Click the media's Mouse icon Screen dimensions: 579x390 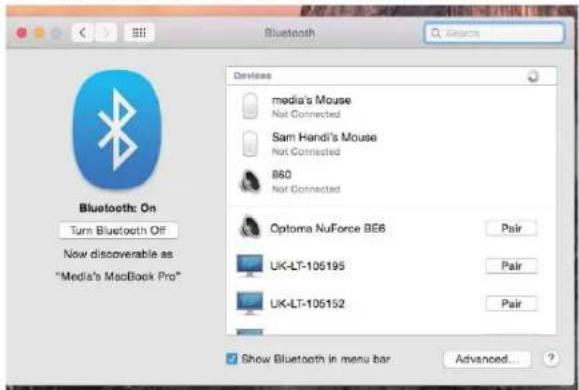(x=250, y=106)
